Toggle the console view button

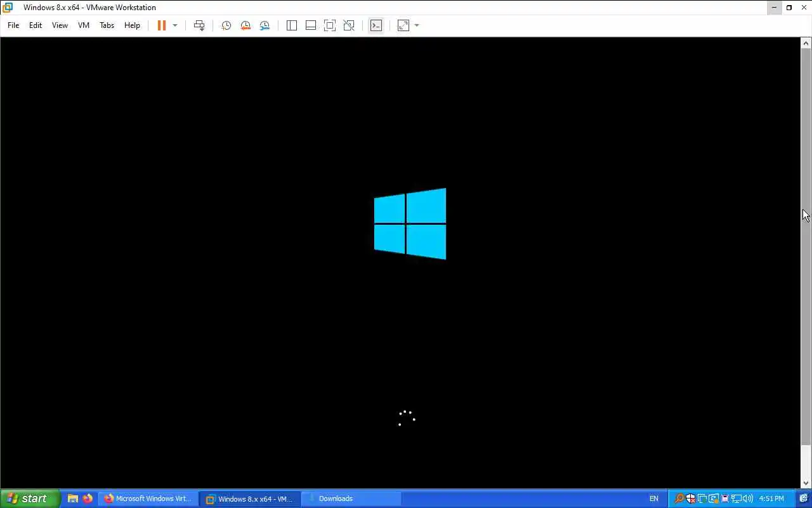pyautogui.click(x=376, y=25)
